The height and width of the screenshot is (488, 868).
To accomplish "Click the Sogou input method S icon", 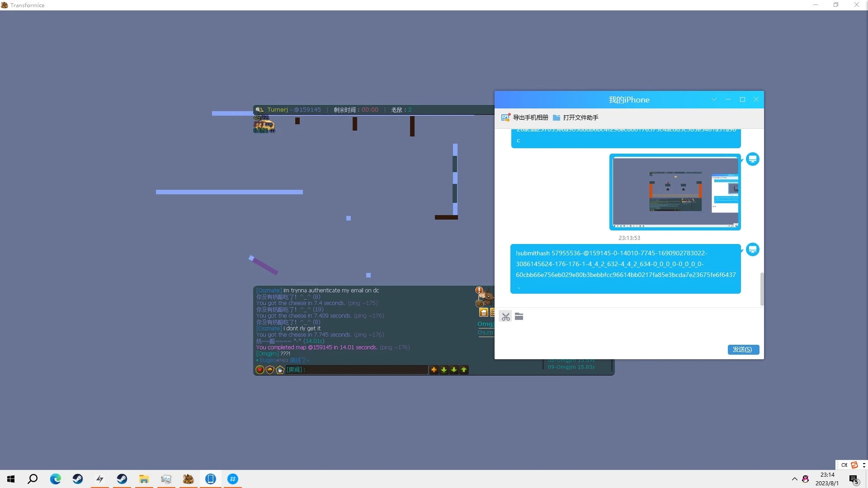I will click(x=854, y=465).
